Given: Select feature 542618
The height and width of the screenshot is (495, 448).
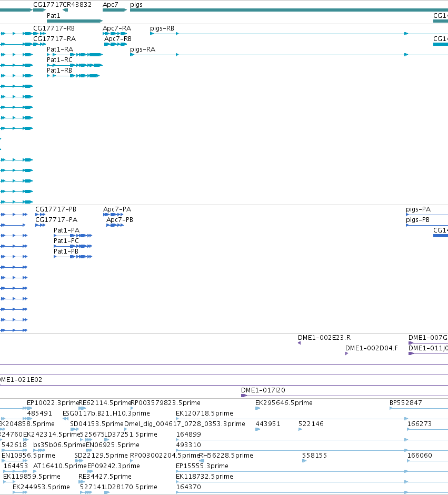Looking at the screenshot, I should [14, 445].
